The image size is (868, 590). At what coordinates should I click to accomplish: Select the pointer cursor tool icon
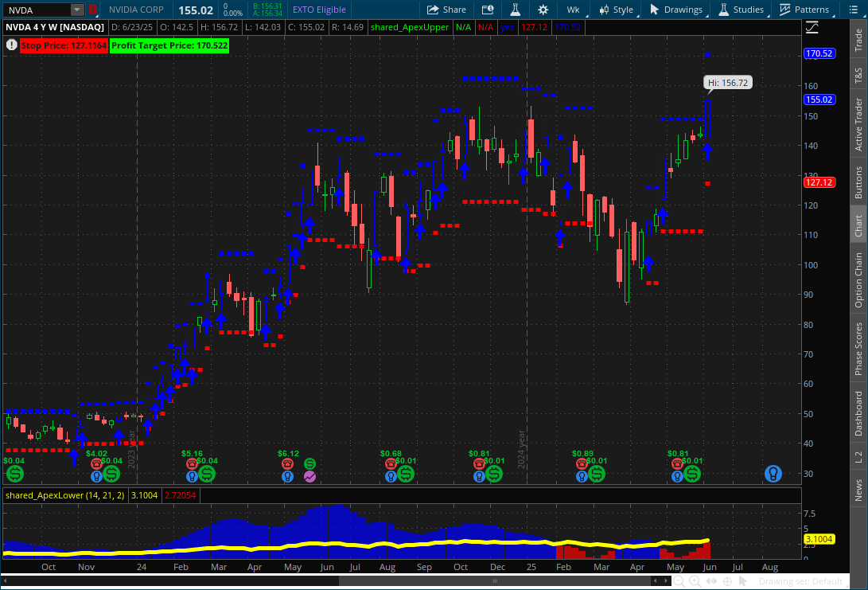(743, 581)
